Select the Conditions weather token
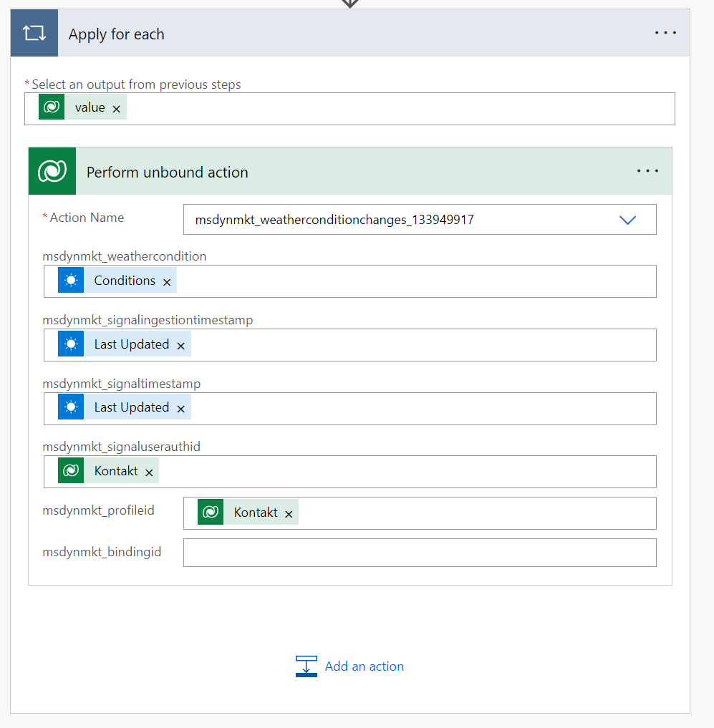The height and width of the screenshot is (728, 714). pyautogui.click(x=124, y=281)
